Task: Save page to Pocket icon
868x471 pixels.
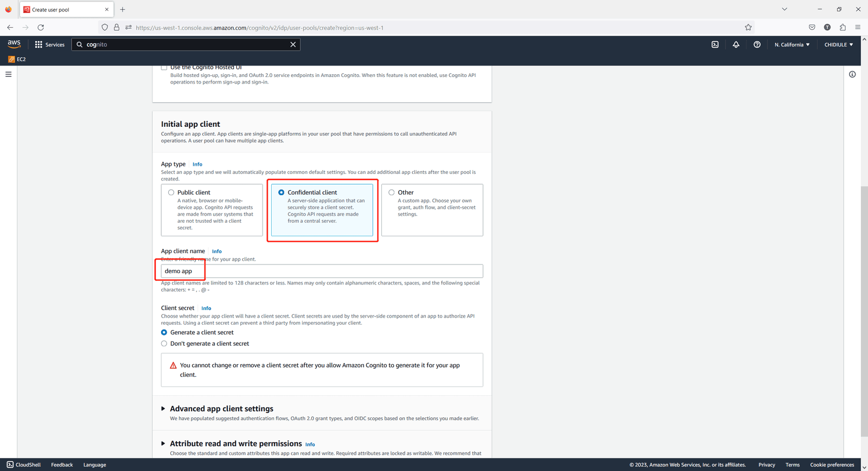Action: coord(812,27)
